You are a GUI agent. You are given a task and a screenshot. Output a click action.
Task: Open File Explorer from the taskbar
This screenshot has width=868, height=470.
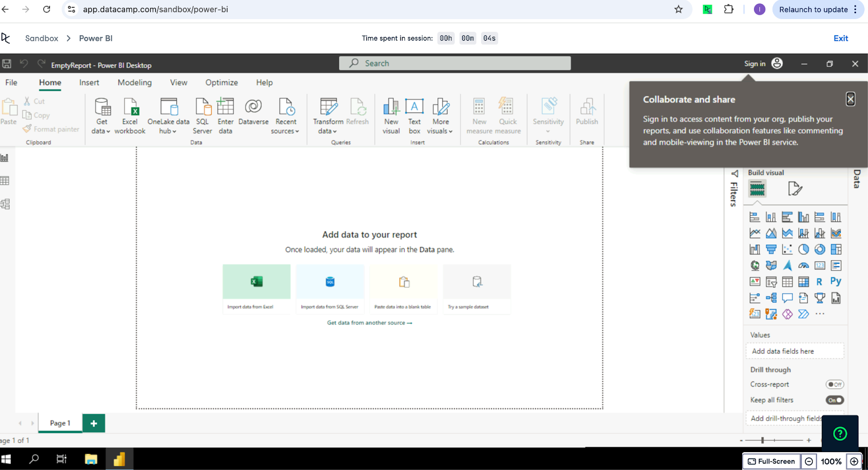pos(91,460)
